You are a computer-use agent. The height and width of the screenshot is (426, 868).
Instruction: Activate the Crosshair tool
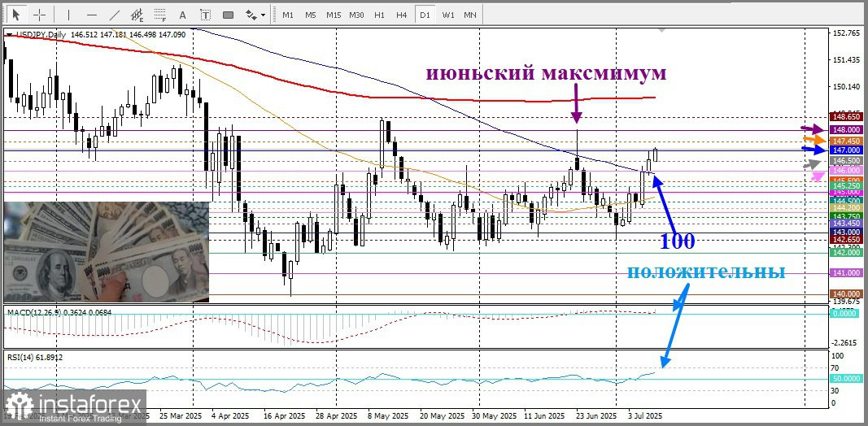[39, 15]
